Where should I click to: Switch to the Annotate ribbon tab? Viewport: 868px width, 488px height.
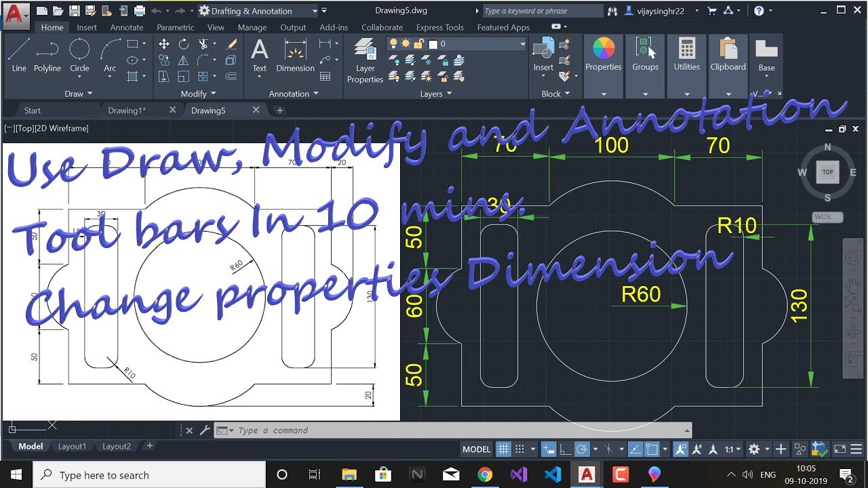point(127,27)
